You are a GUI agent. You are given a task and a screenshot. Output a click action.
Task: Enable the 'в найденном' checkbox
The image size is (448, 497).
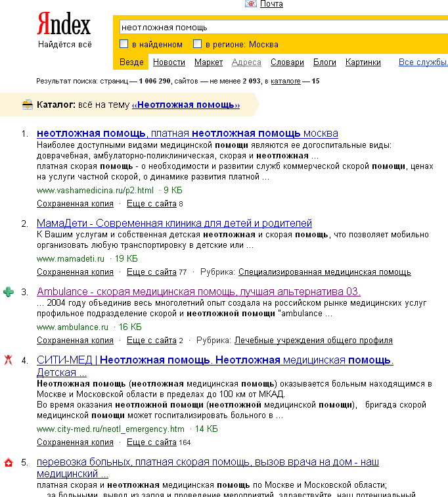pos(123,44)
